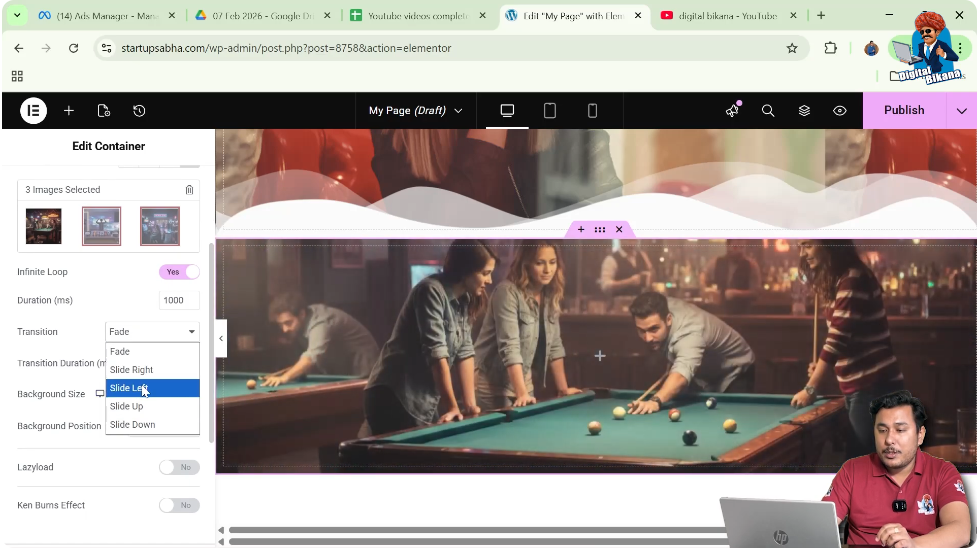Viewport: 977px width, 550px height.
Task: Preview changes with the eye icon
Action: tap(840, 111)
